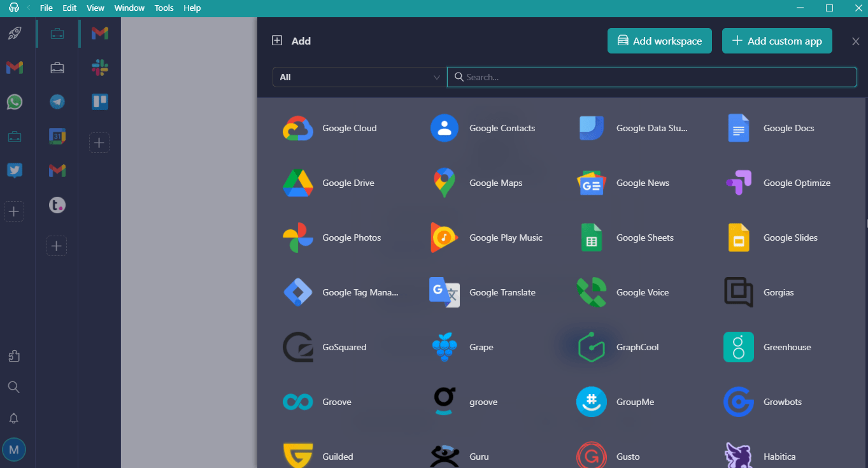Open Twitter in the left sidebar
868x468 pixels.
14,170
